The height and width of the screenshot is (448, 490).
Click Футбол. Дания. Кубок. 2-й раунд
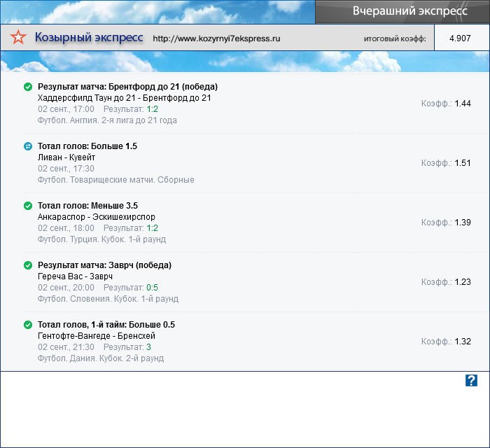click(101, 358)
